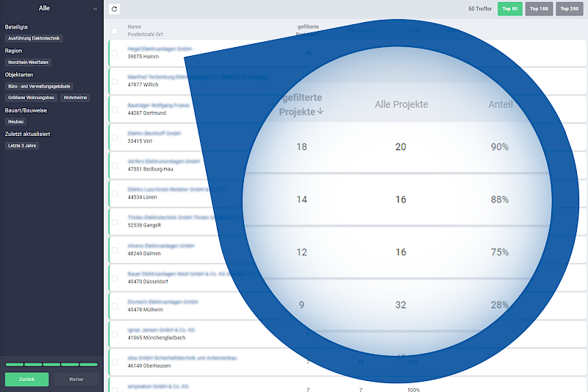Select the Nordrhein-Westfalen region tag
This screenshot has width=588, height=392.
28,63
